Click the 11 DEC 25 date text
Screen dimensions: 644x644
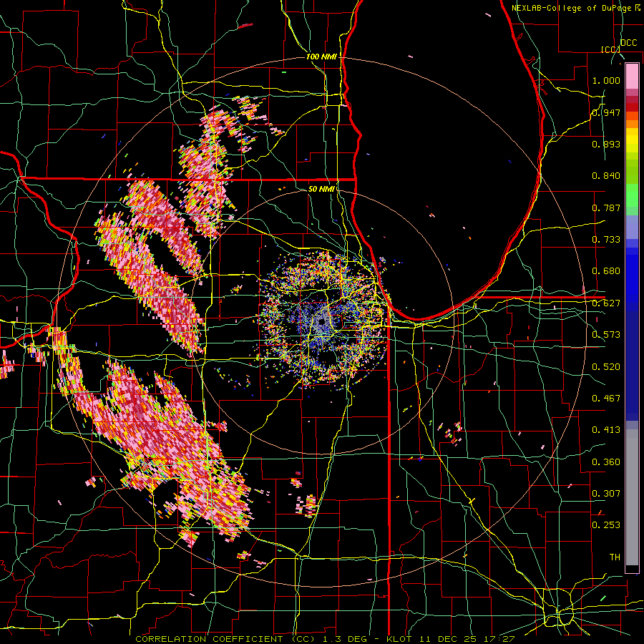pyautogui.click(x=448, y=639)
